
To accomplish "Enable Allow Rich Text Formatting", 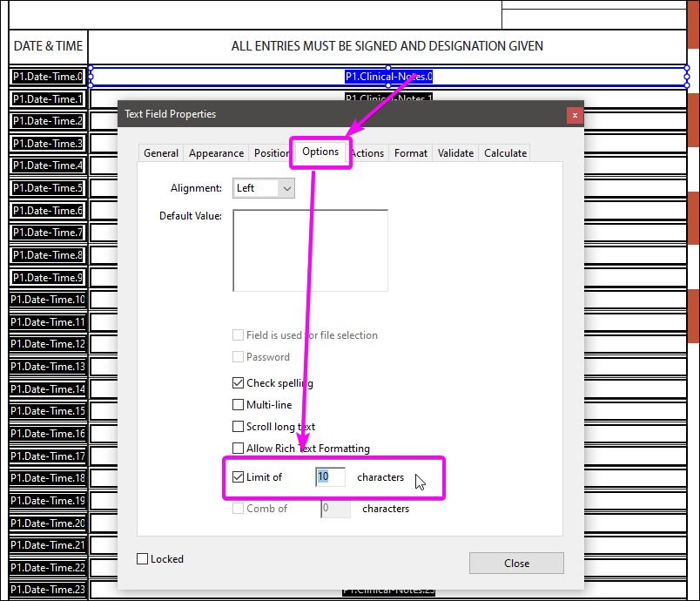I will (239, 448).
